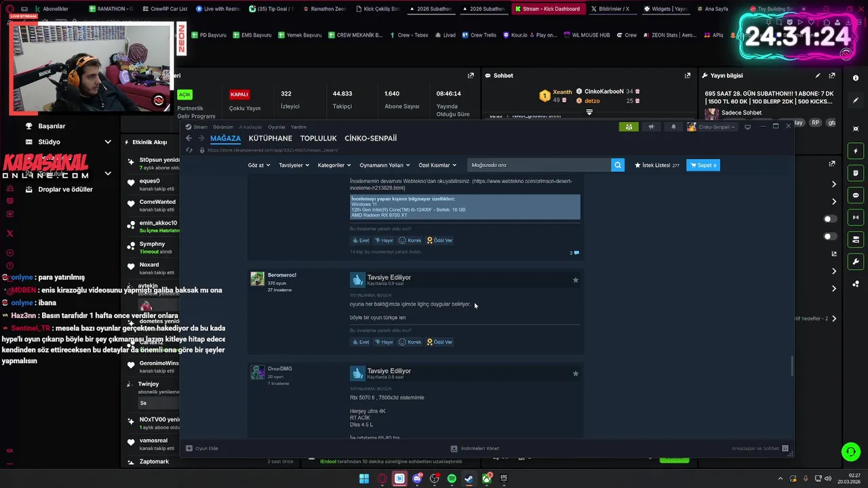Reload the Steam store page
Viewport: 868px width, 488px height.
click(189, 150)
